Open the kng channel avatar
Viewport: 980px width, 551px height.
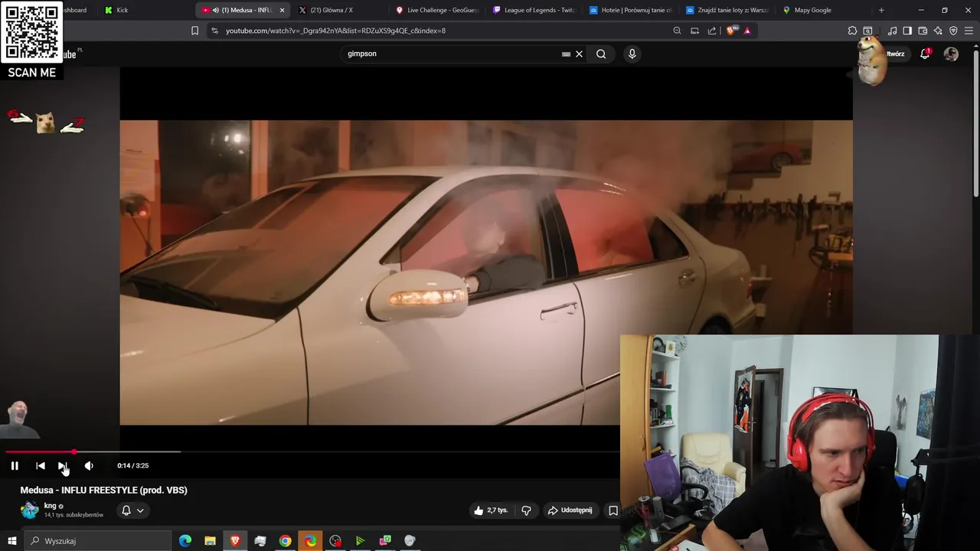click(x=30, y=510)
